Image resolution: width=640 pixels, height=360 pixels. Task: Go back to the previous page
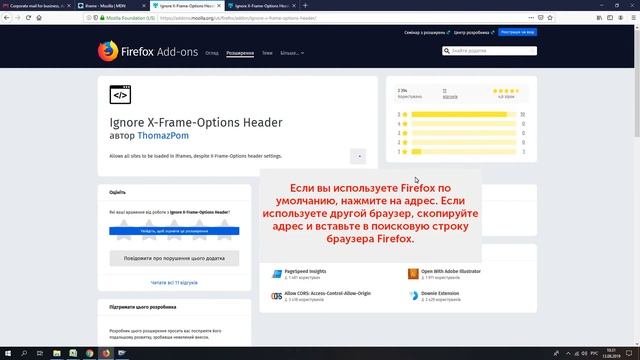point(7,18)
